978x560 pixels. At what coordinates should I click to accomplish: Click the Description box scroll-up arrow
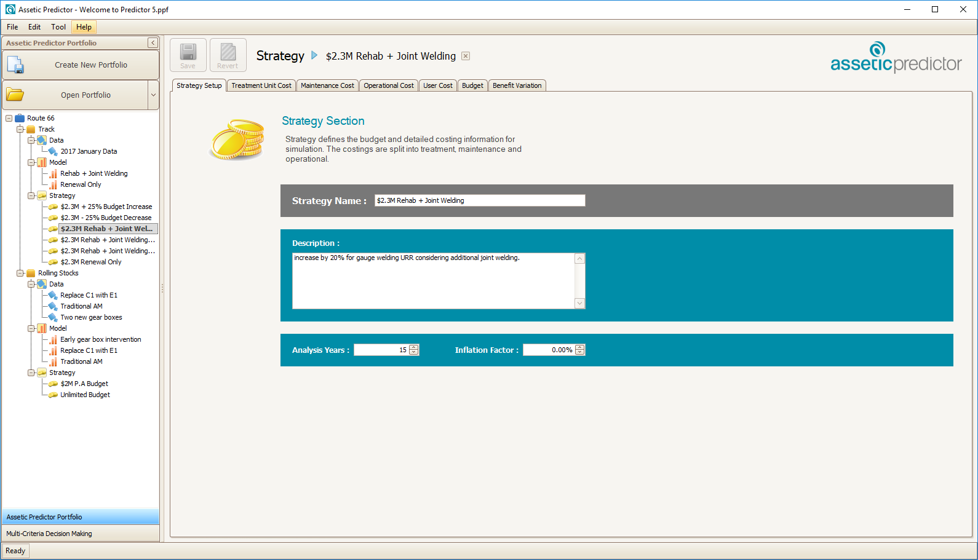580,259
